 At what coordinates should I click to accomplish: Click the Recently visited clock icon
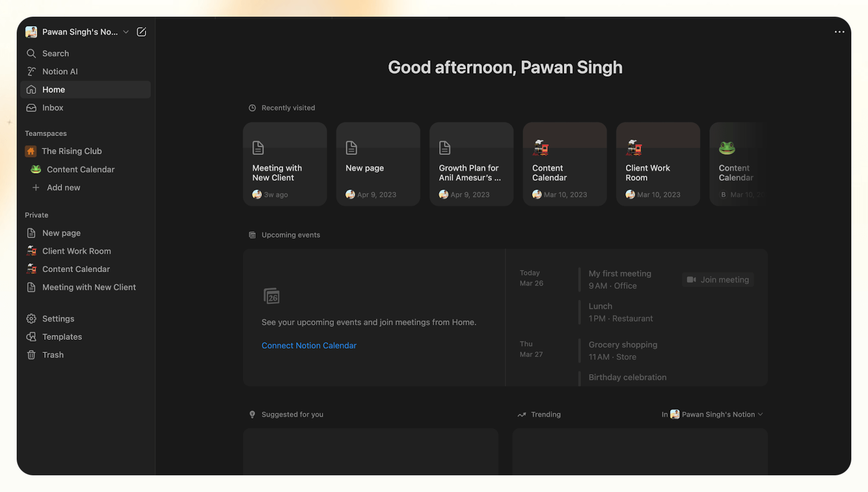[252, 108]
